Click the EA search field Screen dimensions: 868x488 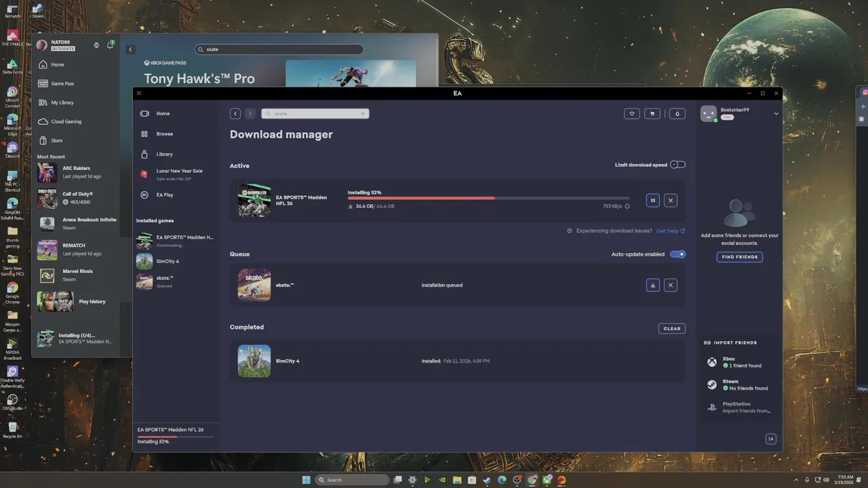(315, 114)
